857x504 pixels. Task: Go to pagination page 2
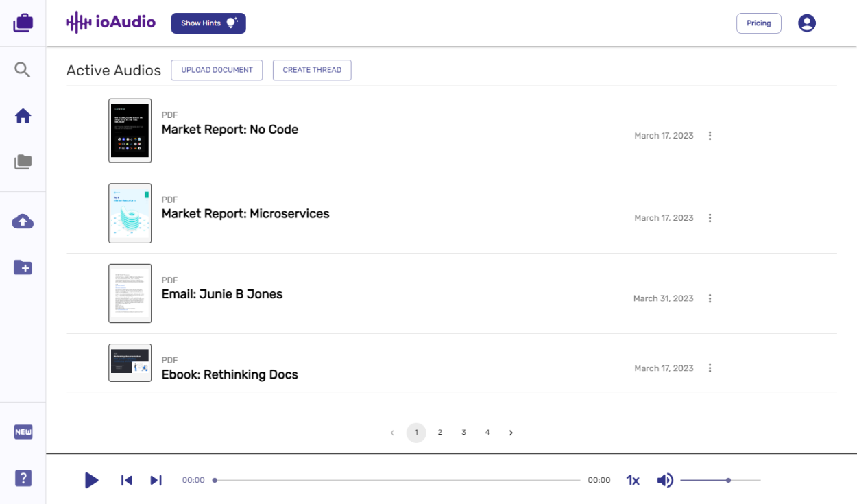tap(440, 433)
